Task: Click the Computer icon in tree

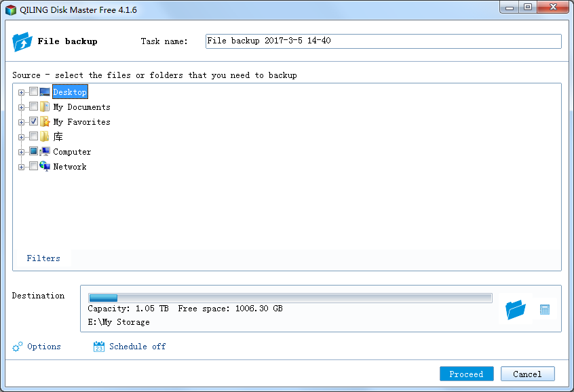Action: pos(45,151)
